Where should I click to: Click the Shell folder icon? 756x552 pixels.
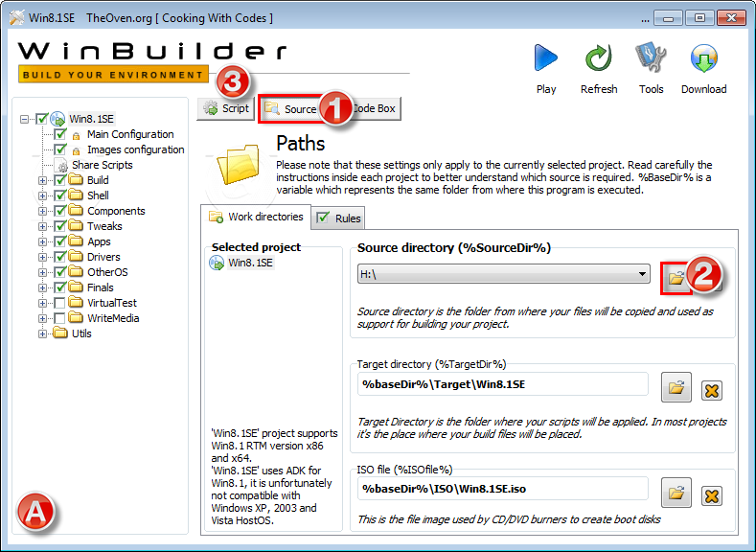point(75,195)
